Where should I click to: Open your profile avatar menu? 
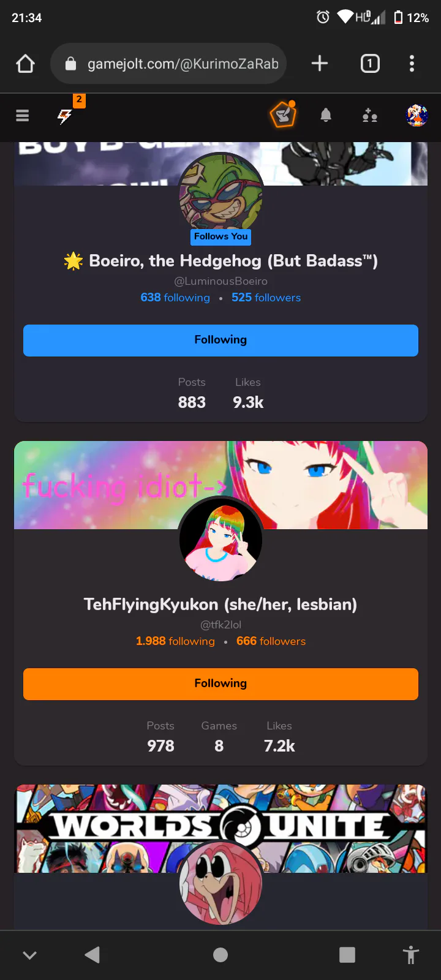click(x=417, y=115)
